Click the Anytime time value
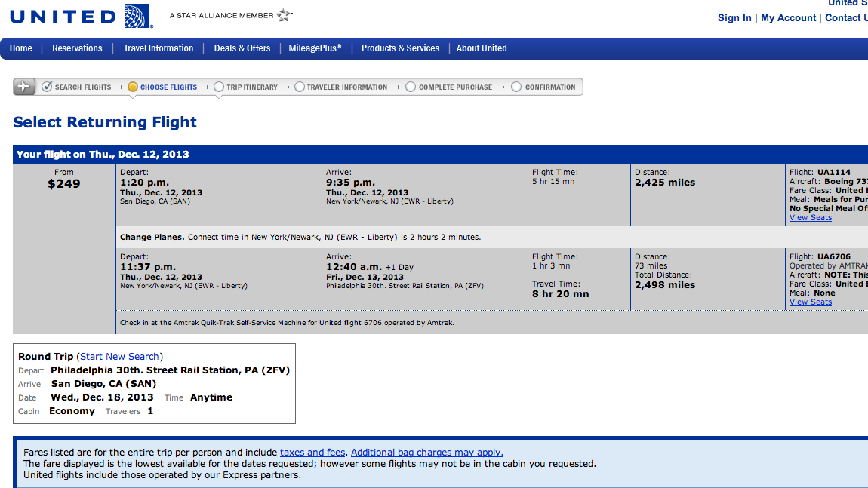Image resolution: width=868 pixels, height=488 pixels. tap(211, 397)
